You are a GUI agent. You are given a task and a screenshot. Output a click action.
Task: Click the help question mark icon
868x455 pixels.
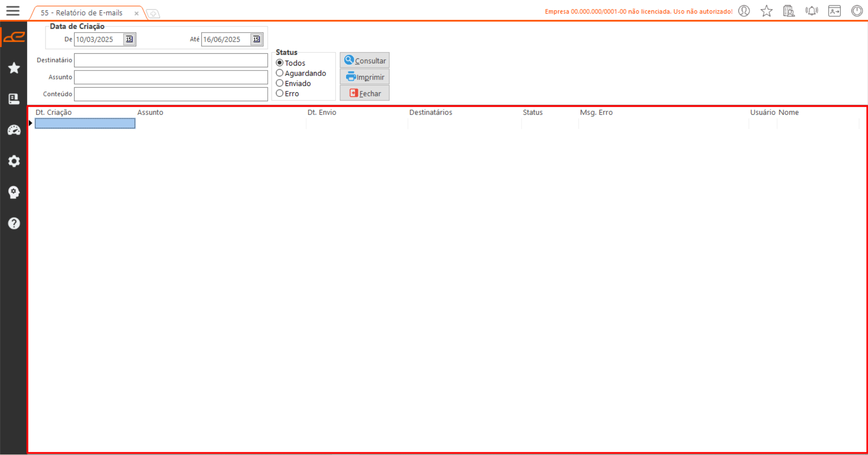pyautogui.click(x=14, y=223)
